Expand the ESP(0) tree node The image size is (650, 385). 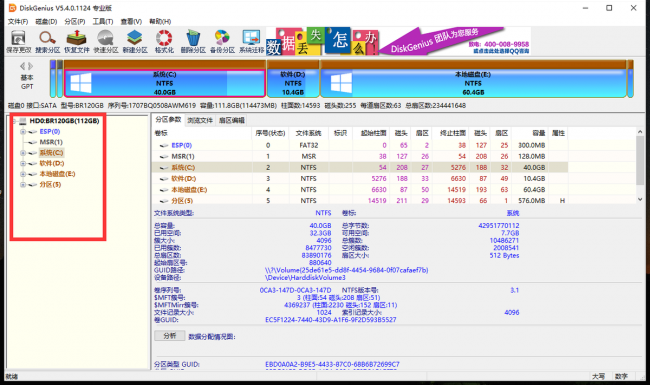(x=23, y=132)
